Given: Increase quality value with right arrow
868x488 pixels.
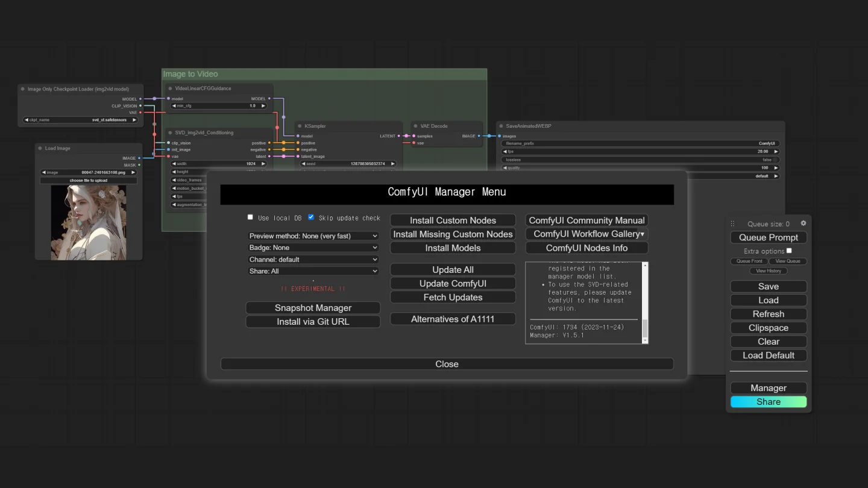Looking at the screenshot, I should [776, 168].
